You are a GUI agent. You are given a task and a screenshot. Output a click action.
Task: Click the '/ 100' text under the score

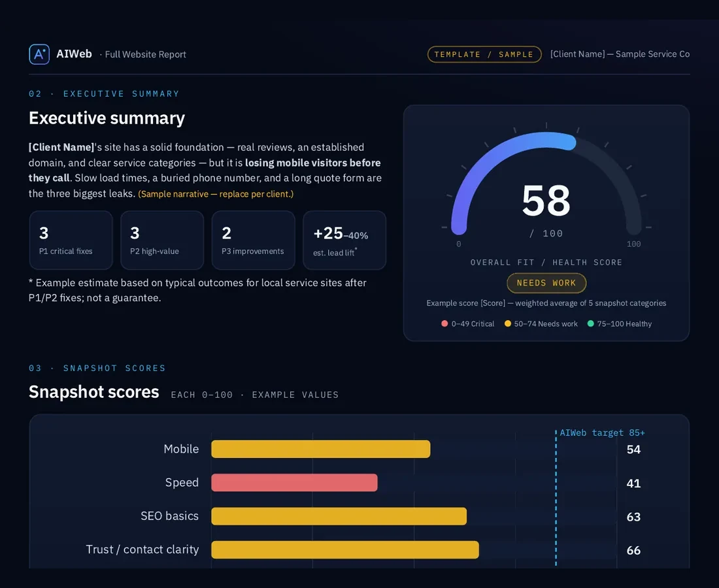[546, 234]
